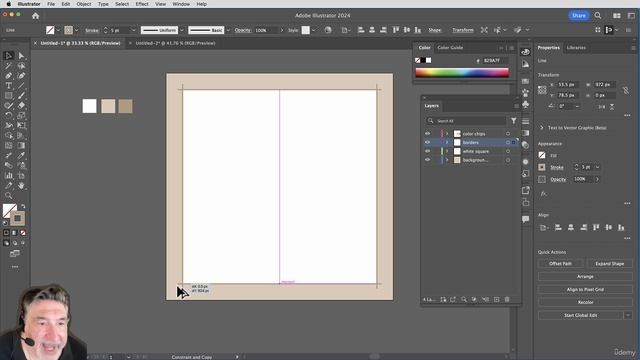Click the Layers panel filter icon

[x=513, y=121]
